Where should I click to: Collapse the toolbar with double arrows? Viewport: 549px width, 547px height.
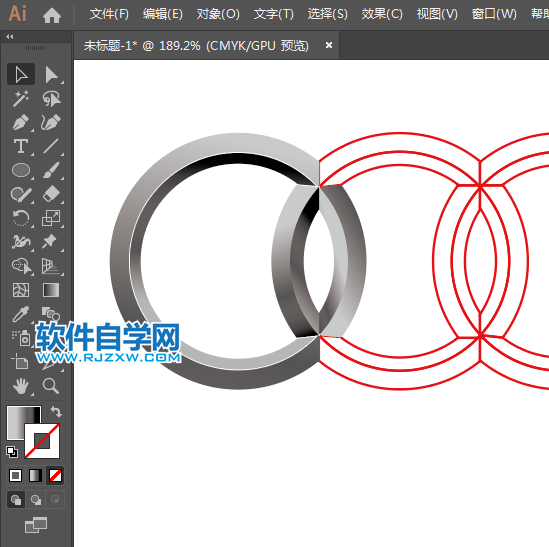pos(10,36)
